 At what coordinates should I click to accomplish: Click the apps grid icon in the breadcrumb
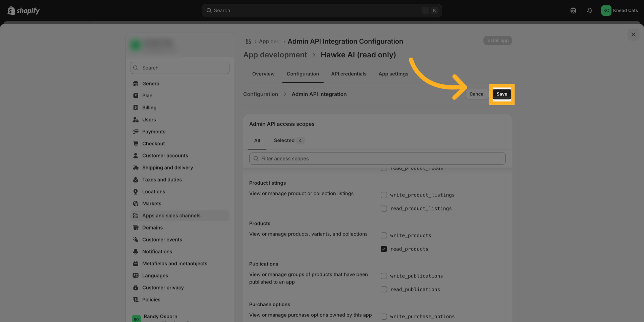pos(248,41)
